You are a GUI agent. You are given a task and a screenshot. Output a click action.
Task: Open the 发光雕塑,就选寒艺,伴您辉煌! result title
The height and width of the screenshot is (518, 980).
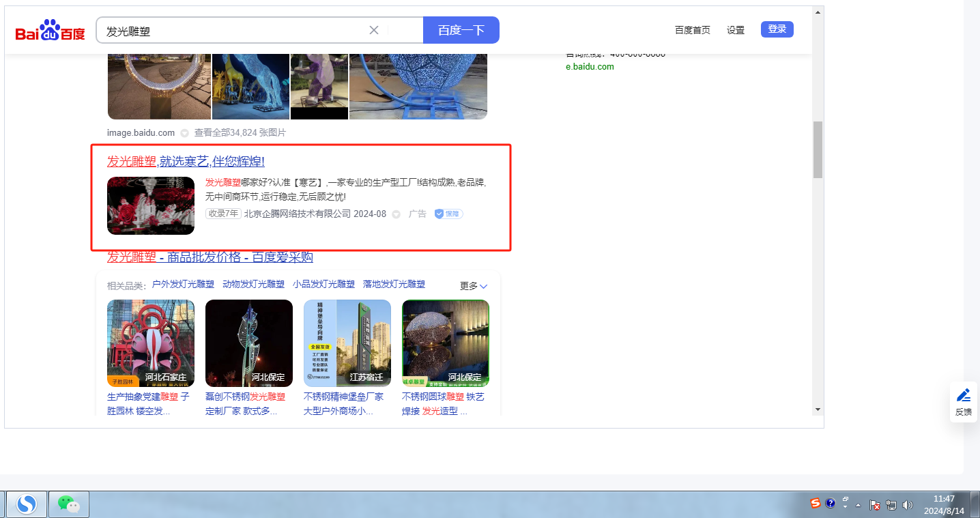pos(186,162)
